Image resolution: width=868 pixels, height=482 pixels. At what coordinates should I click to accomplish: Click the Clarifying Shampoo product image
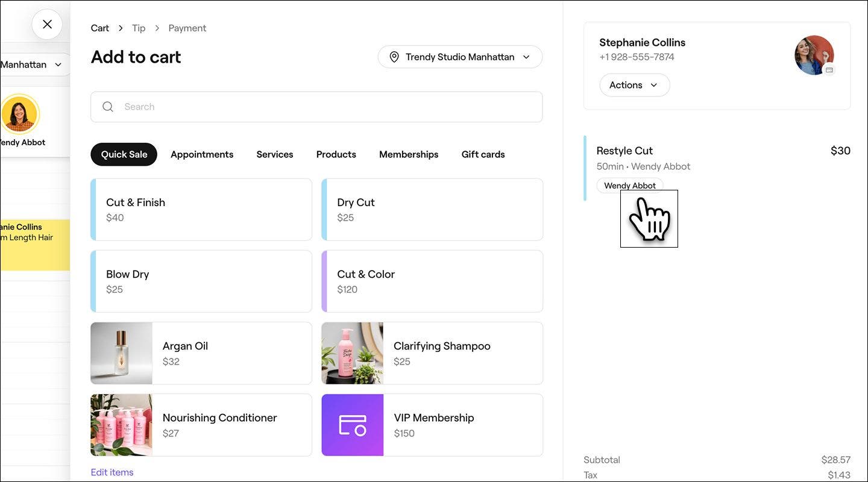[x=352, y=353]
